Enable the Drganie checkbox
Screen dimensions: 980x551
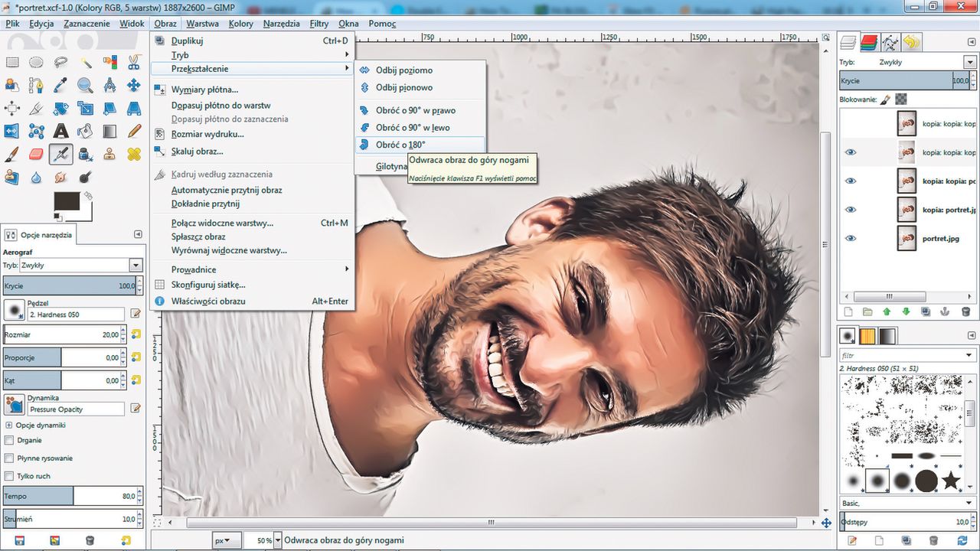[x=9, y=440]
